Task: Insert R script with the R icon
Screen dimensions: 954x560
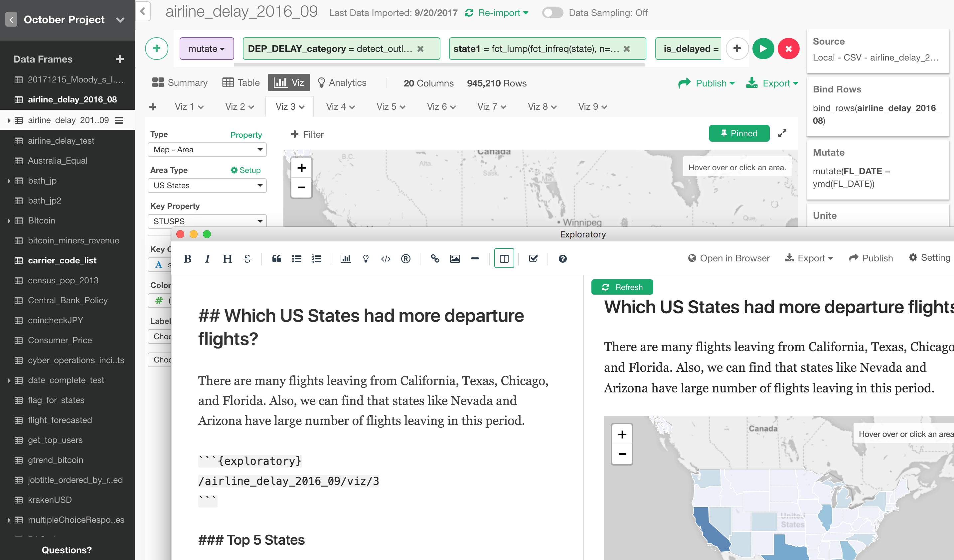Action: [x=406, y=258]
